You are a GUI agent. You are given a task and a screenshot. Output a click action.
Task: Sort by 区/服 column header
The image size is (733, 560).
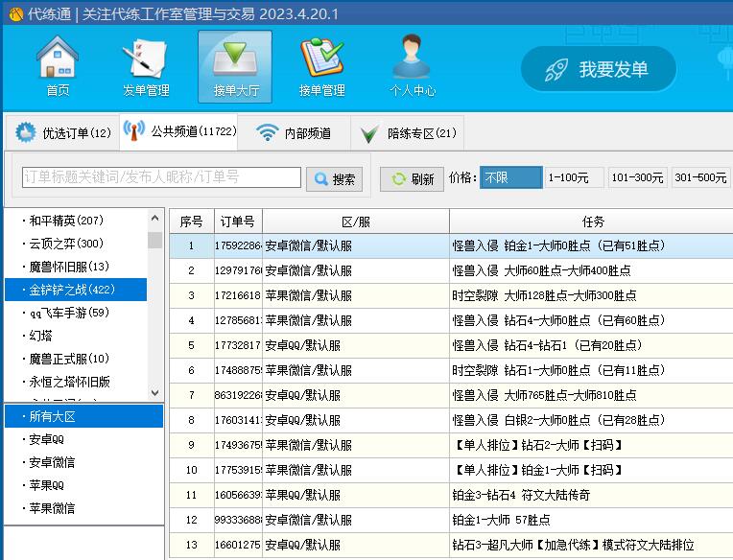click(x=356, y=222)
